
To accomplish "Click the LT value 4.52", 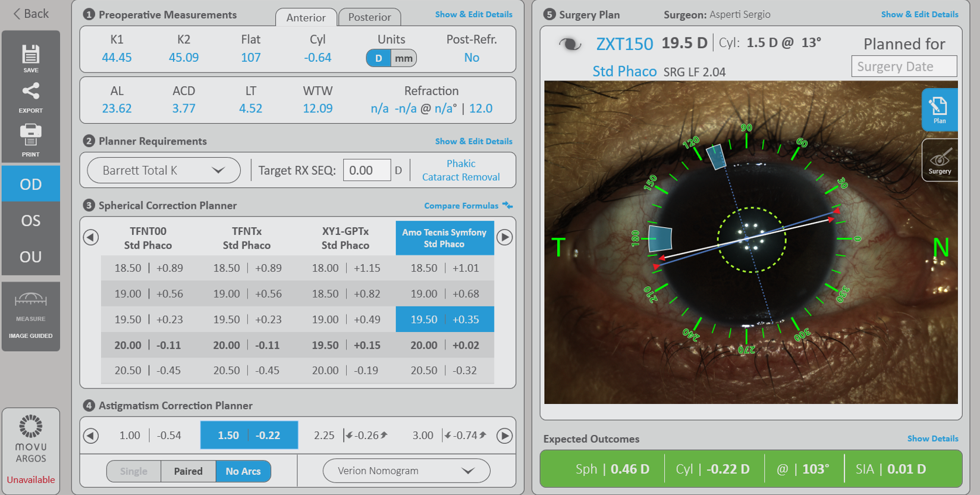I will coord(251,109).
